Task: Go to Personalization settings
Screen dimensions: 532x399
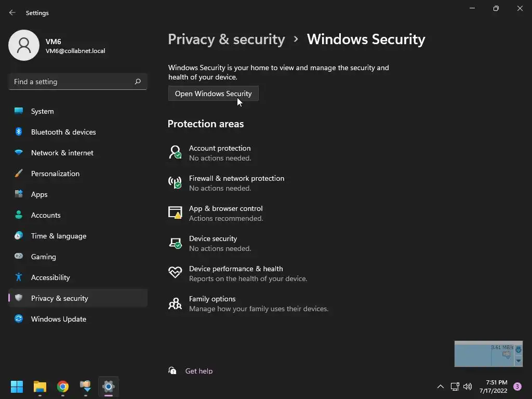Action: [x=55, y=174]
